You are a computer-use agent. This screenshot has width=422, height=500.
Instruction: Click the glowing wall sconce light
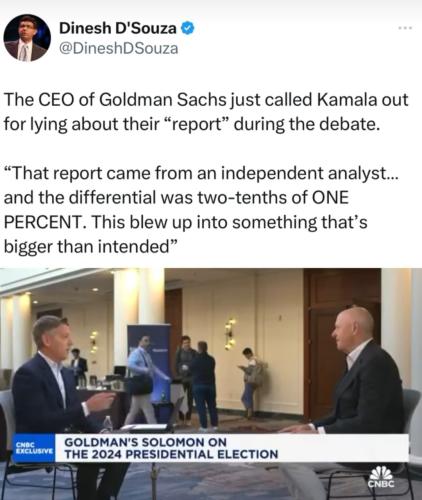click(230, 334)
